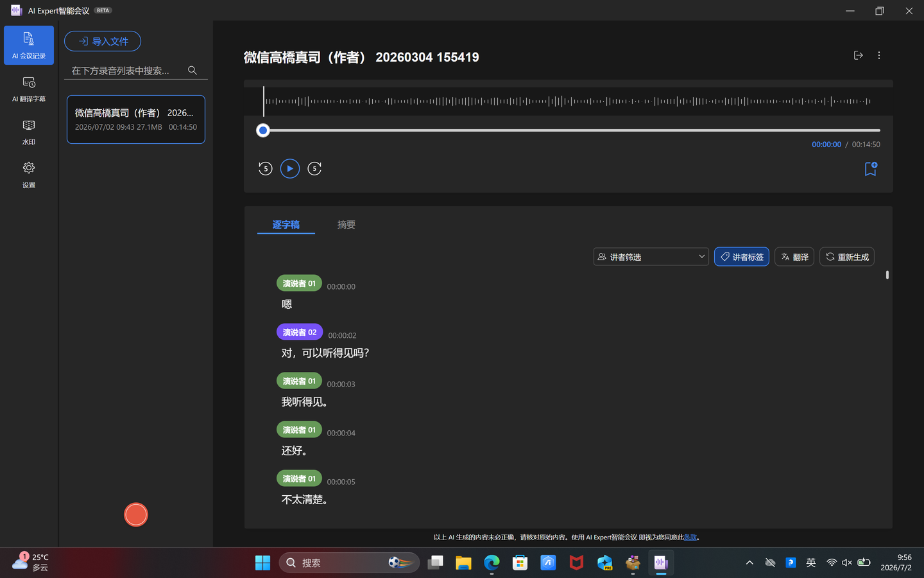
Task: Click the taskbar 搜索 box
Action: coord(349,563)
